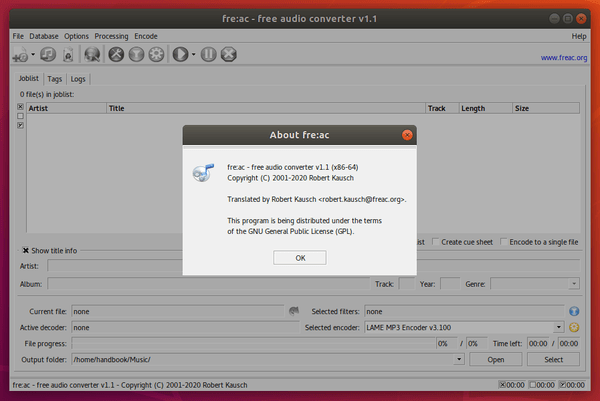Screen dimensions: 600x401
Task: Switch to the Joblist tab
Action: 29,78
